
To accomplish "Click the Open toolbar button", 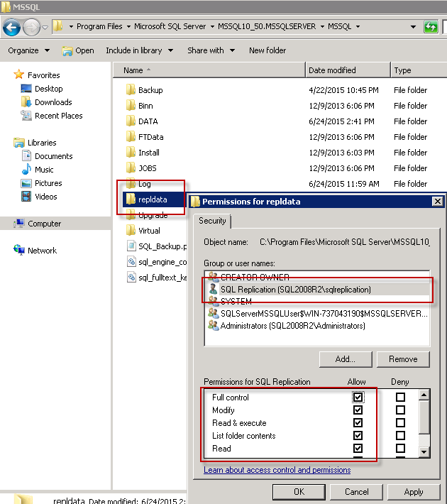I will [78, 50].
